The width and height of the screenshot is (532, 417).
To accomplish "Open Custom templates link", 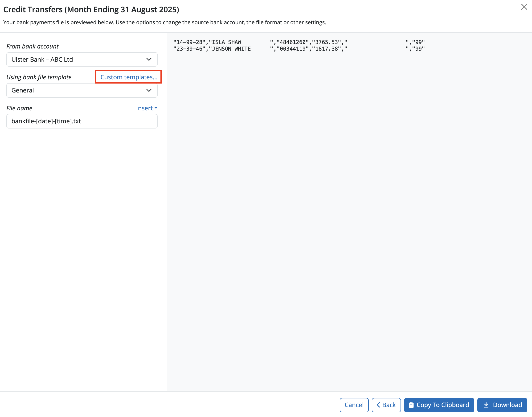I will (129, 77).
